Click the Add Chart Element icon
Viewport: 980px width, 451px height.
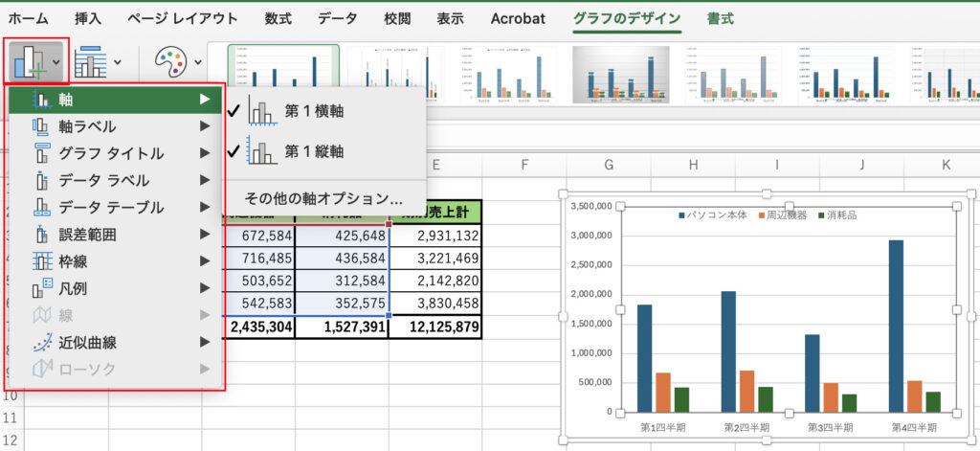coord(29,60)
